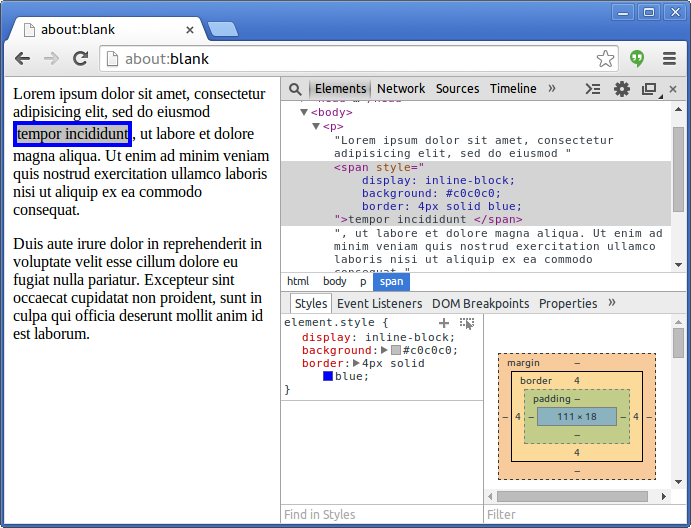
Task: Show more DevTools panels chevron
Action: coord(552,89)
